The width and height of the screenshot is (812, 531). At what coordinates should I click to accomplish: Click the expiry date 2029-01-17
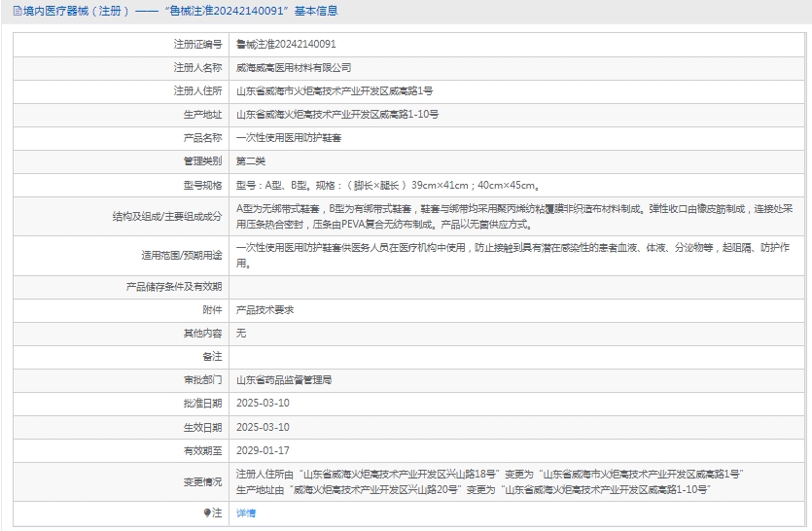coord(263,450)
